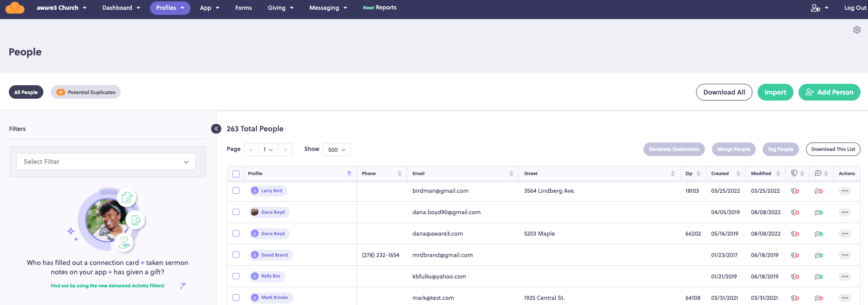Switch to Potential Duplicates tab

86,92
